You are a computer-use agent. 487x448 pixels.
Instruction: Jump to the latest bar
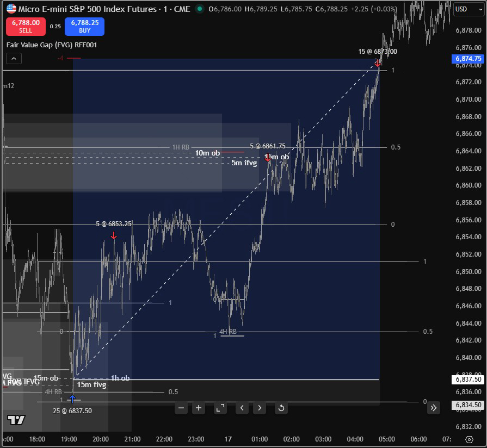point(434,408)
